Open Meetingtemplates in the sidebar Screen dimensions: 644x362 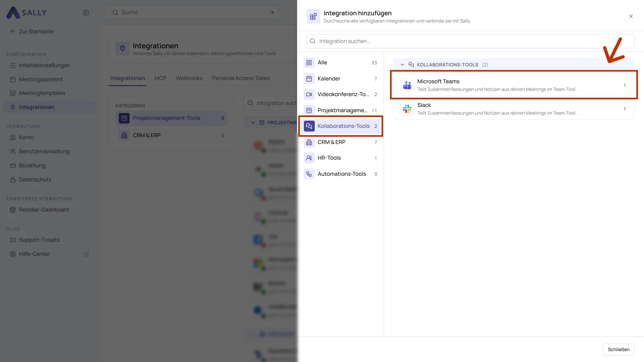pos(42,93)
